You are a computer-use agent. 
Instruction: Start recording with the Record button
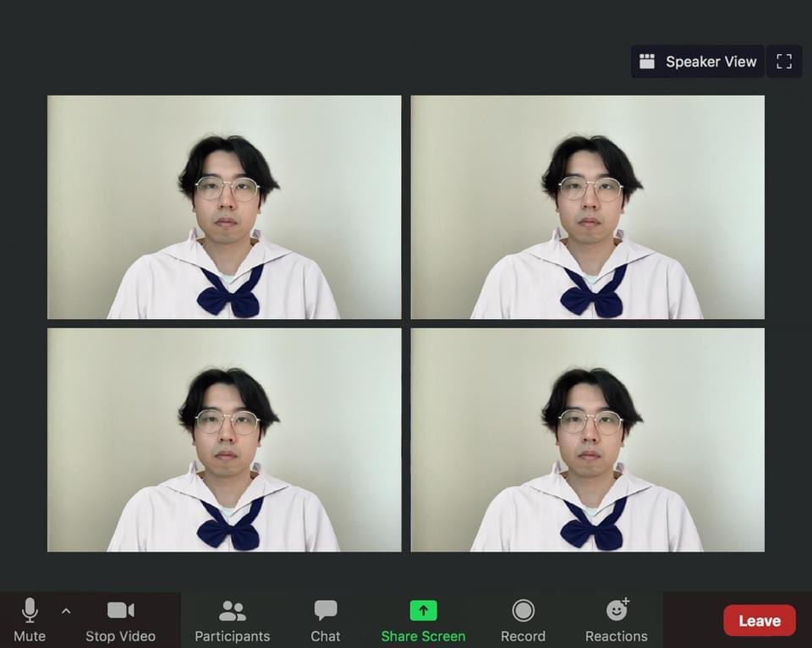click(523, 620)
